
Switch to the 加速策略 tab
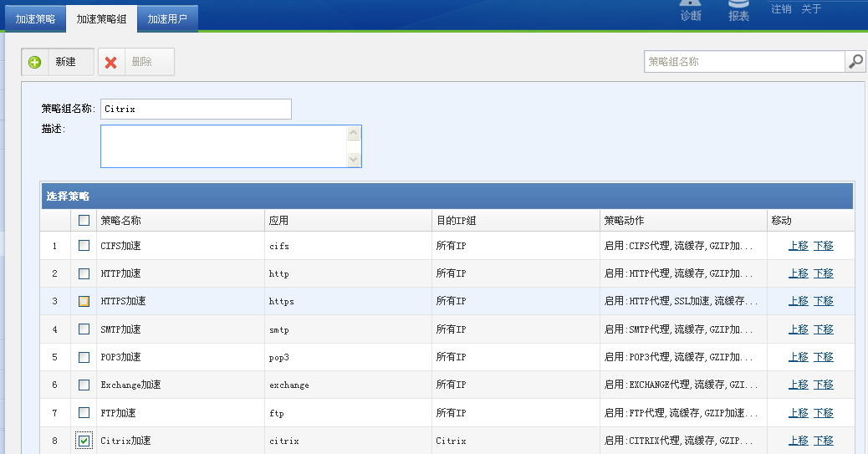pyautogui.click(x=35, y=18)
